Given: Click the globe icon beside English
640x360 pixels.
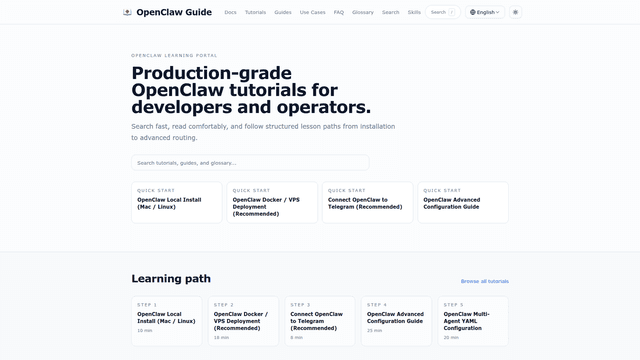Looking at the screenshot, I should tap(473, 12).
